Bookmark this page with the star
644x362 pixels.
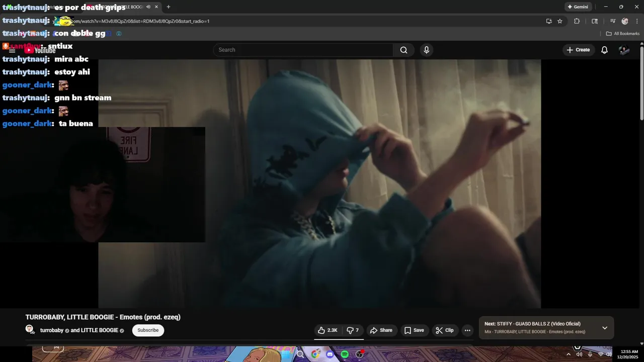tap(560, 21)
